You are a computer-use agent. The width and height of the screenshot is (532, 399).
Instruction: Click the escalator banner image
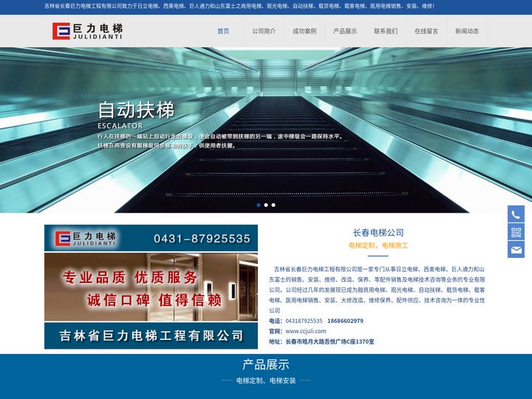coord(266,130)
